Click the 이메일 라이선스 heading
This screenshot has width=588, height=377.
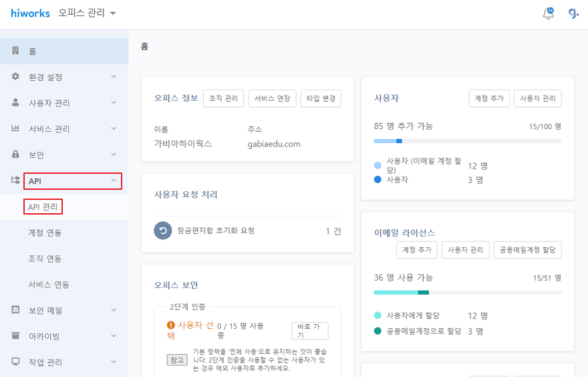404,233
